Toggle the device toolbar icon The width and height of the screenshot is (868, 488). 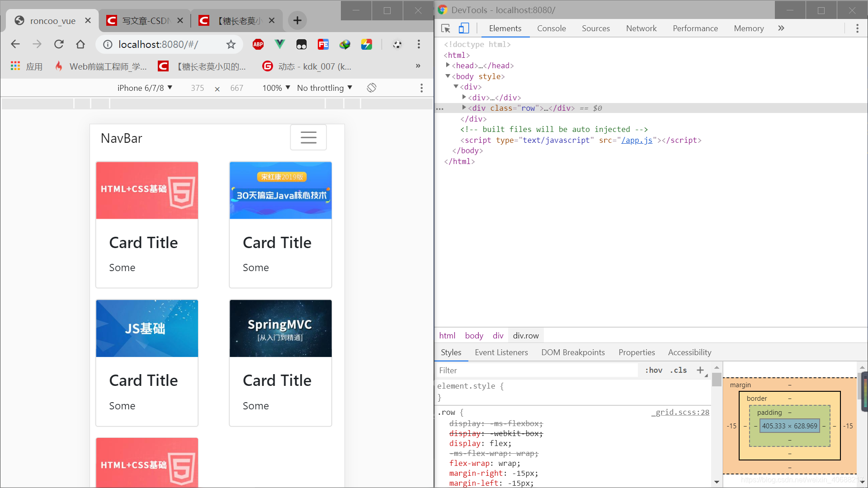pyautogui.click(x=463, y=28)
